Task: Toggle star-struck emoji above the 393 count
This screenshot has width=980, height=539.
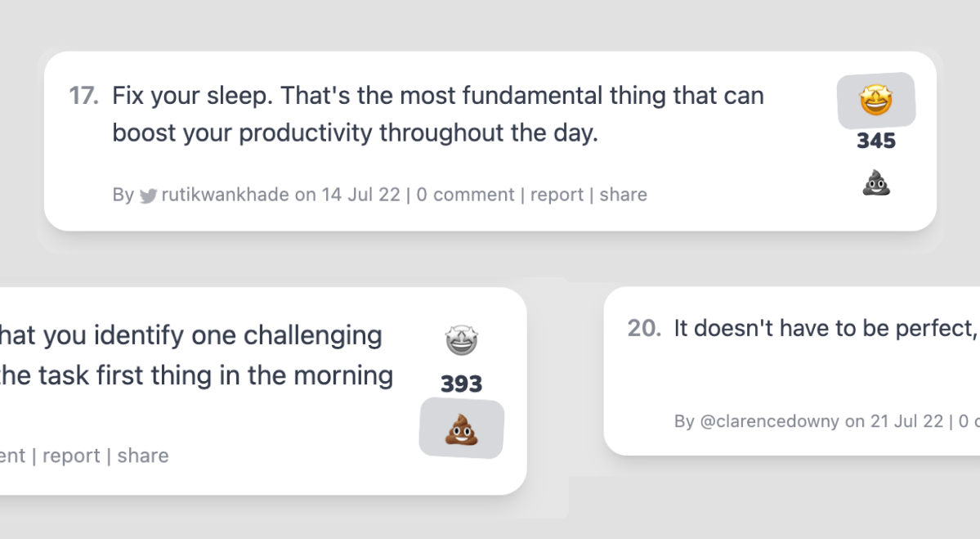Action: pos(461,340)
